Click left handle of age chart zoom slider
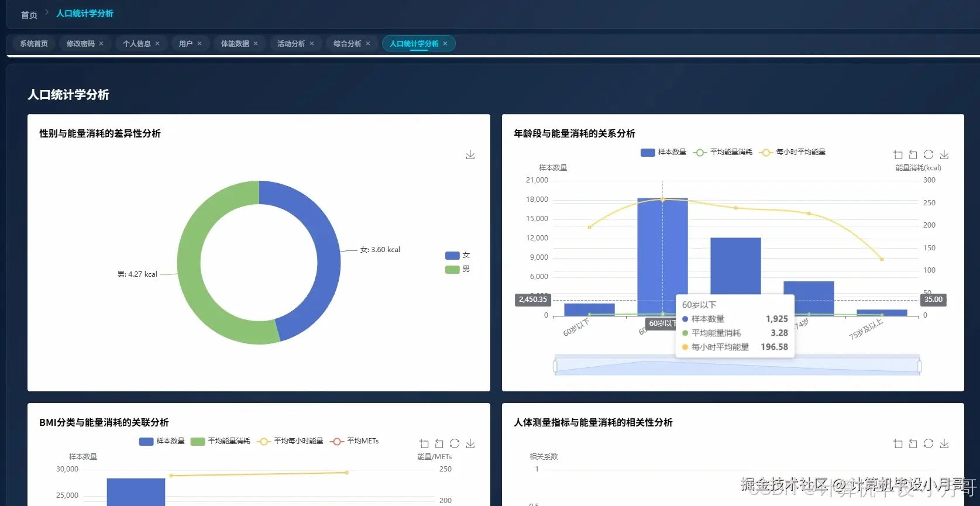Screen dimensions: 980x506 click(555, 367)
